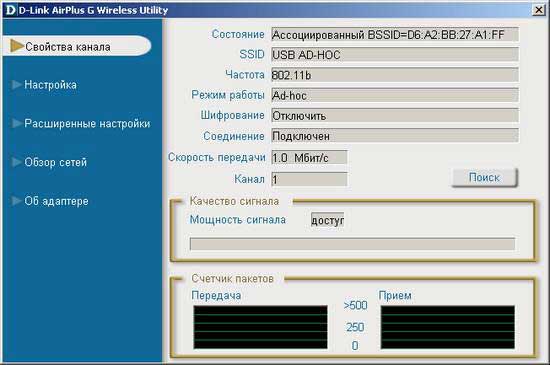The height and width of the screenshot is (365, 550).
Task: Click the Мощность сигнала value box
Action: (327, 220)
